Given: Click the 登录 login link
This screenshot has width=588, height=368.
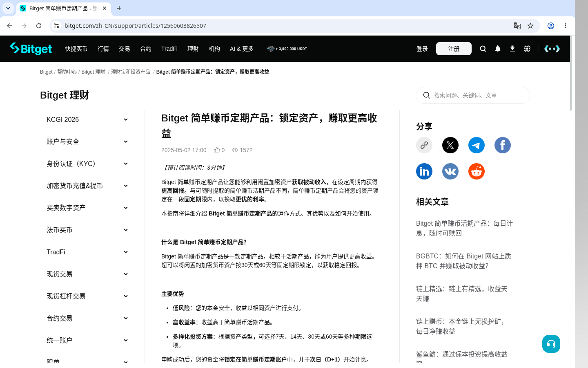Looking at the screenshot, I should pyautogui.click(x=422, y=49).
